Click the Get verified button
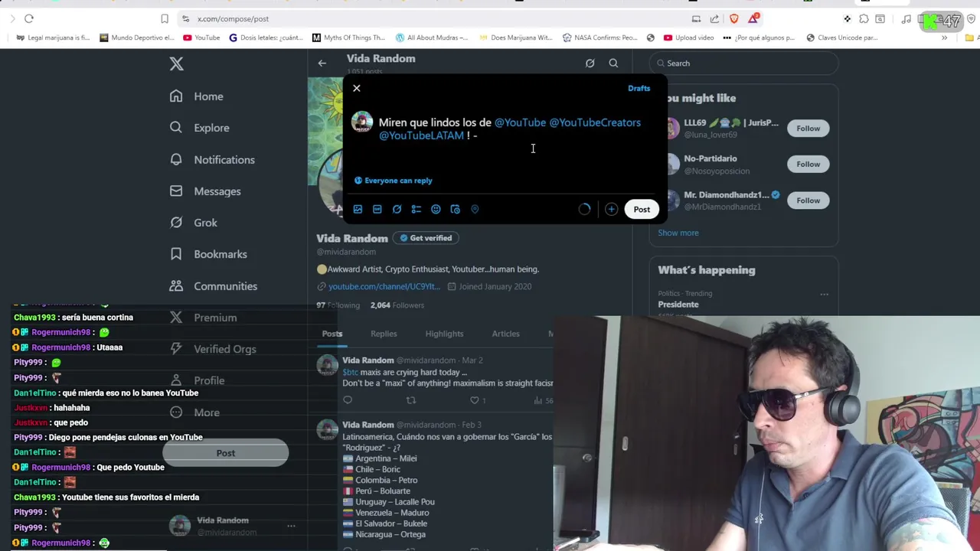 pos(426,238)
